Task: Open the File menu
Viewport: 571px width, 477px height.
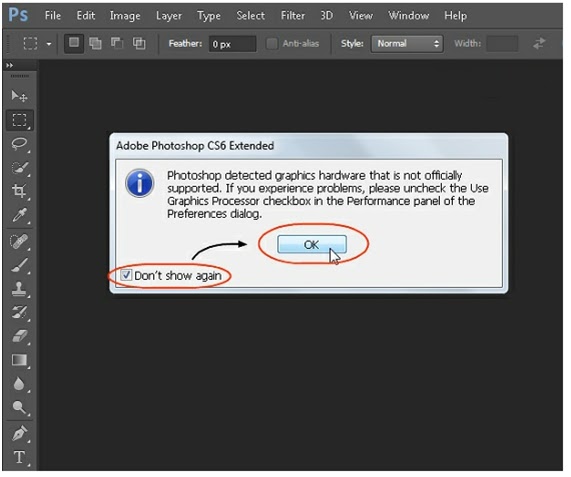Action: pos(52,16)
